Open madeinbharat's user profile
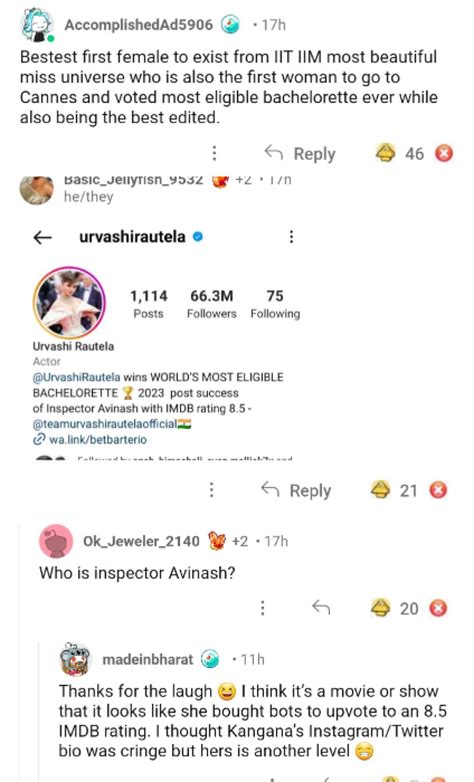 tap(147, 660)
